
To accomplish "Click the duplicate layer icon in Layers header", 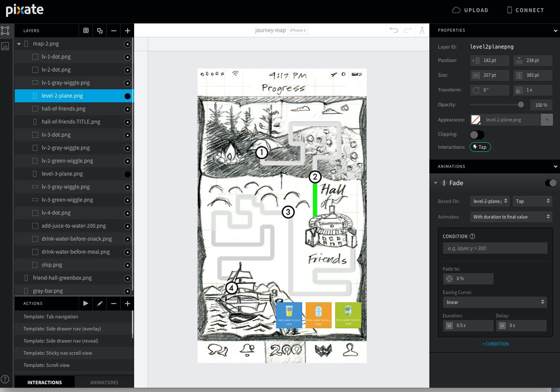I will (x=100, y=30).
